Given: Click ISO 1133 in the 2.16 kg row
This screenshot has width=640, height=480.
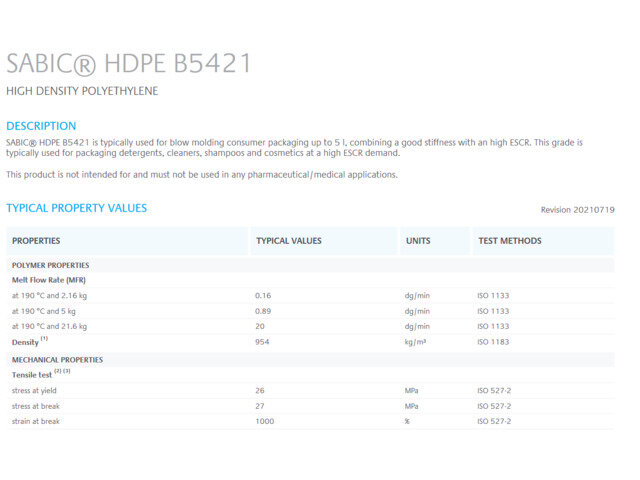Looking at the screenshot, I should [493, 296].
